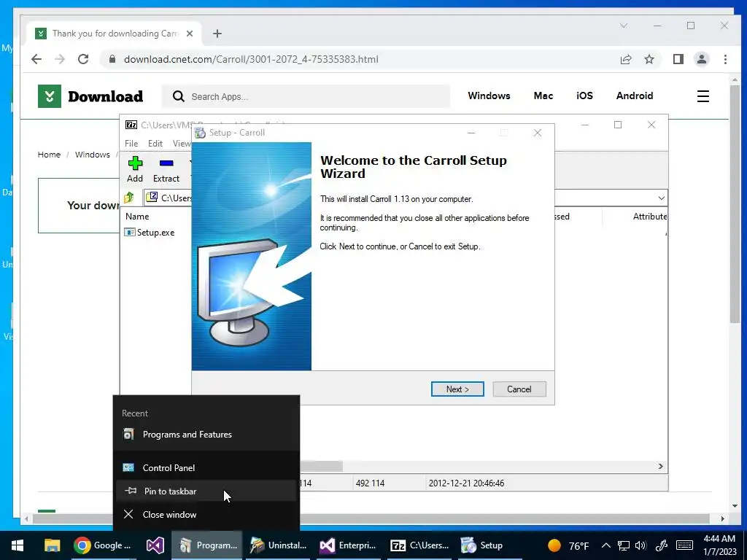
Task: Toggle Chrome side panel icon
Action: (x=678, y=59)
